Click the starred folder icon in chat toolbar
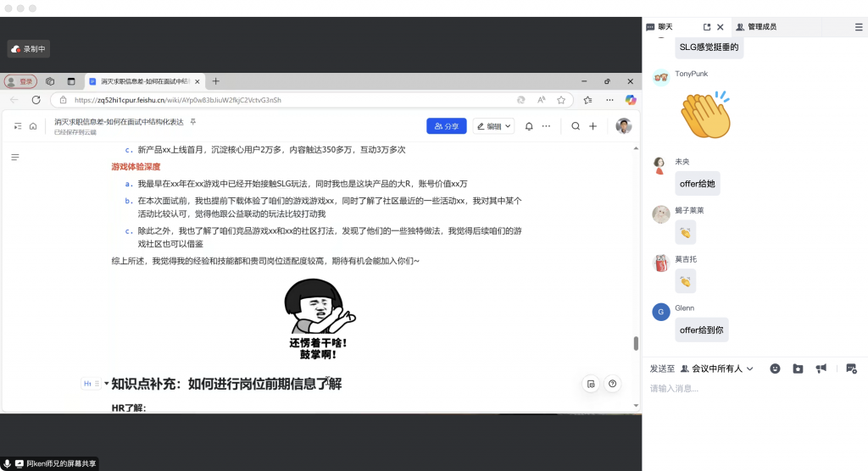 798,368
